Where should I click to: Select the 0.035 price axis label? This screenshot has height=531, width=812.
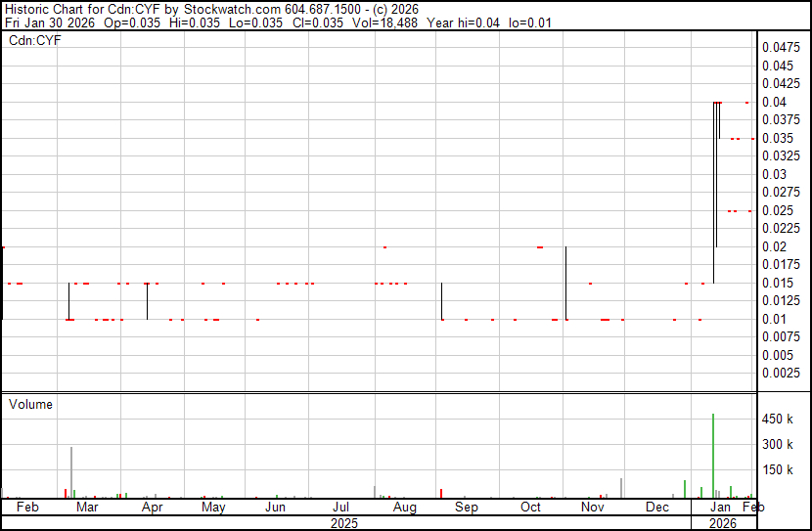click(x=778, y=138)
